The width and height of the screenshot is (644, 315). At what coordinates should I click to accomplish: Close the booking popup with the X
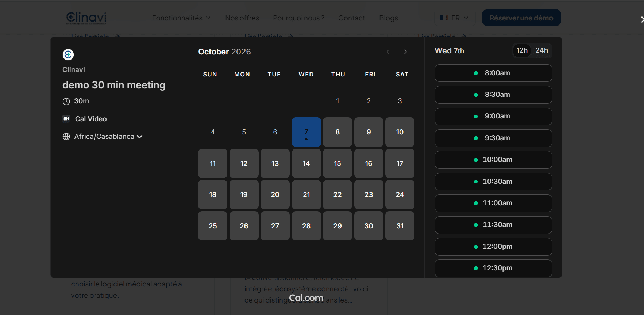click(x=642, y=19)
